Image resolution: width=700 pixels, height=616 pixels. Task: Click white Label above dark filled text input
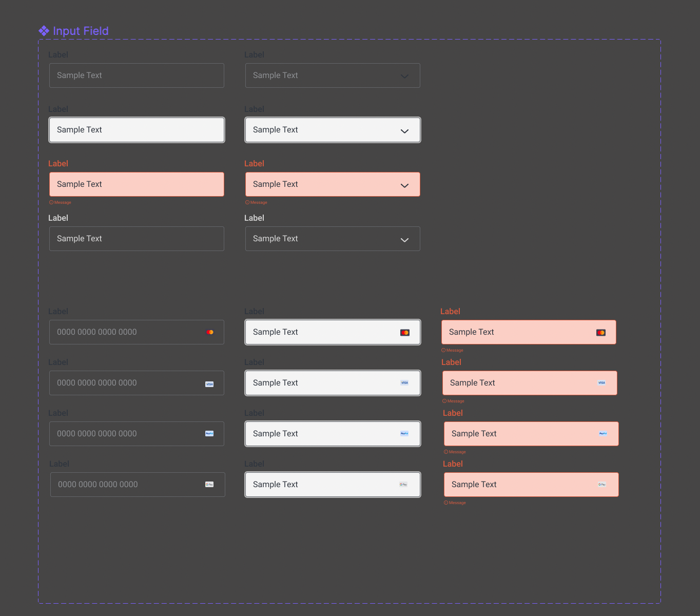coord(58,218)
